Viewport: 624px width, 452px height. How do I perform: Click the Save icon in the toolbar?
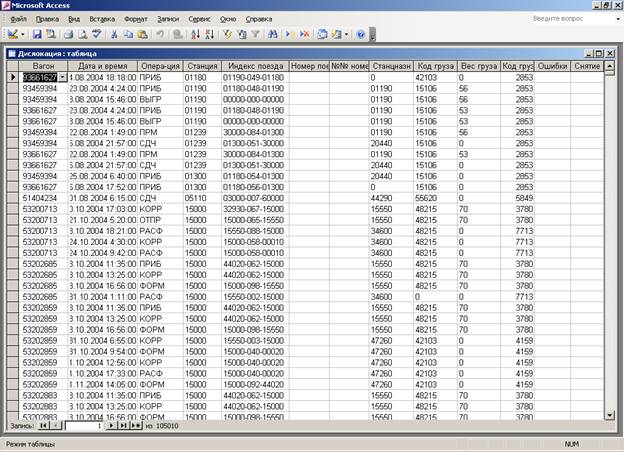point(36,34)
